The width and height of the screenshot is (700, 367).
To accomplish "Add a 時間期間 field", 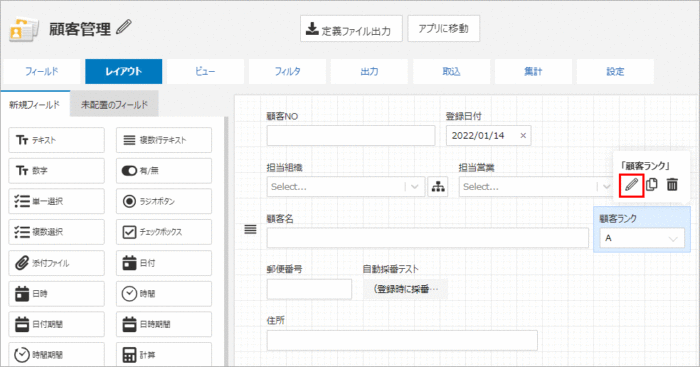I will pos(56,354).
